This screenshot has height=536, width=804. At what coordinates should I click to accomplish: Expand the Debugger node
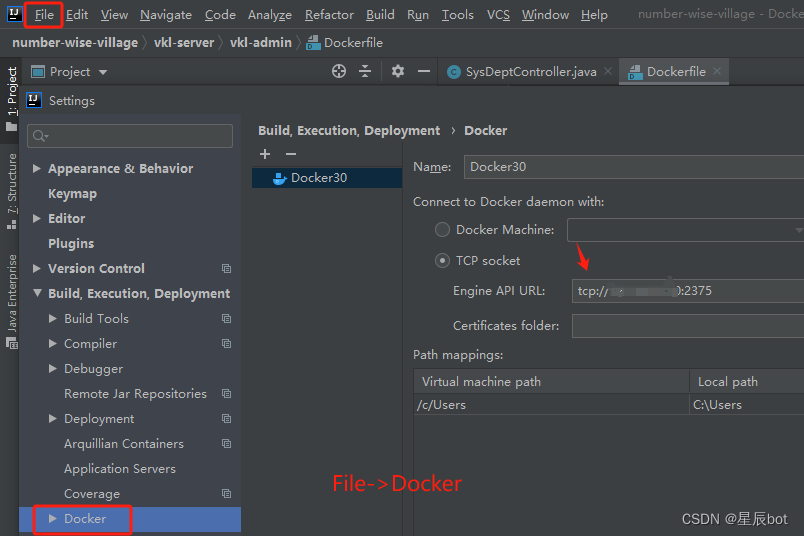click(52, 369)
